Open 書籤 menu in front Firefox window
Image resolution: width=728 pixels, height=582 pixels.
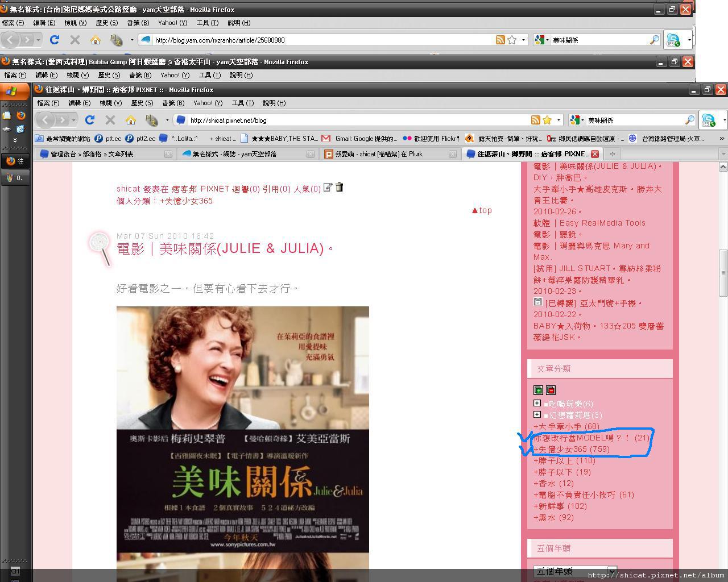coord(173,103)
